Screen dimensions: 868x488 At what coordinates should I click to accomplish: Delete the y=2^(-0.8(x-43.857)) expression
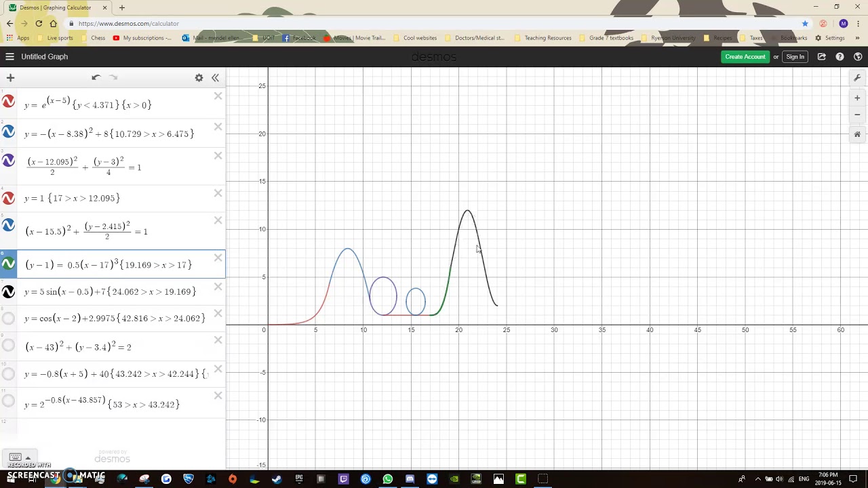point(218,396)
